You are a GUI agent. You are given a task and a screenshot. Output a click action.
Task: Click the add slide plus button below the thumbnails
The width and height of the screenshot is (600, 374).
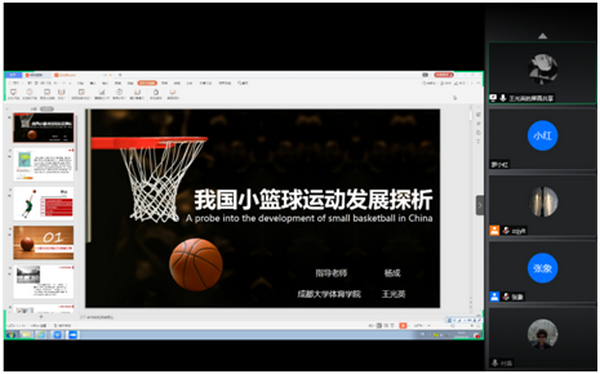click(x=41, y=317)
